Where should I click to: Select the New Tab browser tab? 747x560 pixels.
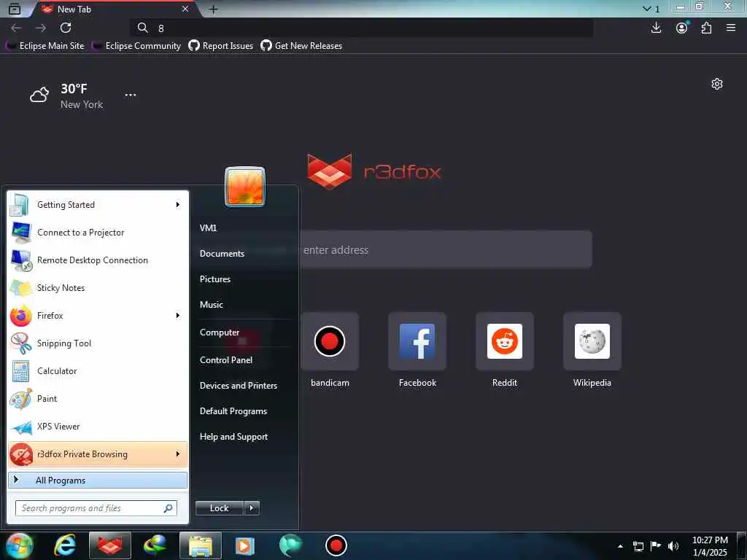tap(115, 9)
